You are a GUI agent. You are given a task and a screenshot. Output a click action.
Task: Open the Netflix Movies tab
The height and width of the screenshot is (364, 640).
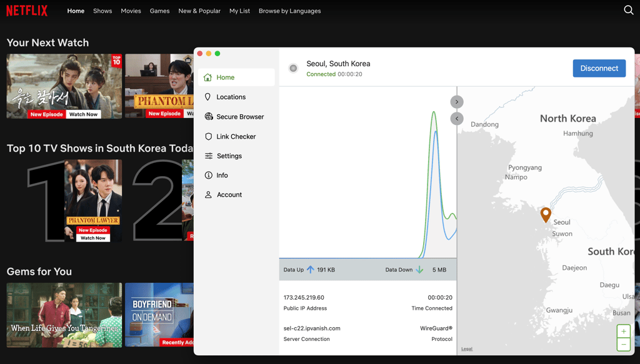[131, 11]
